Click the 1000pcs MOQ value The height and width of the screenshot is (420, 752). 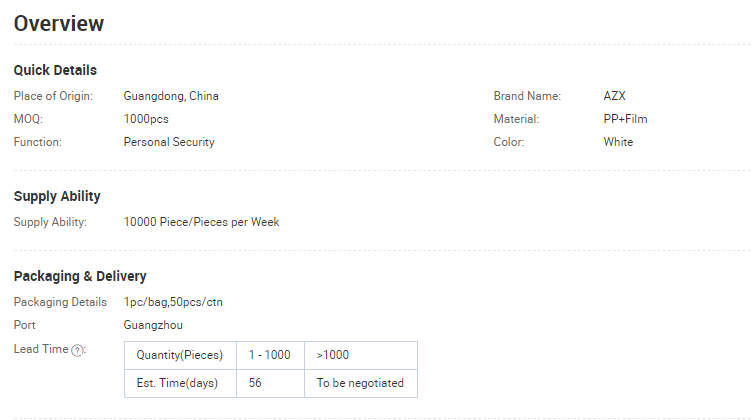click(x=146, y=119)
